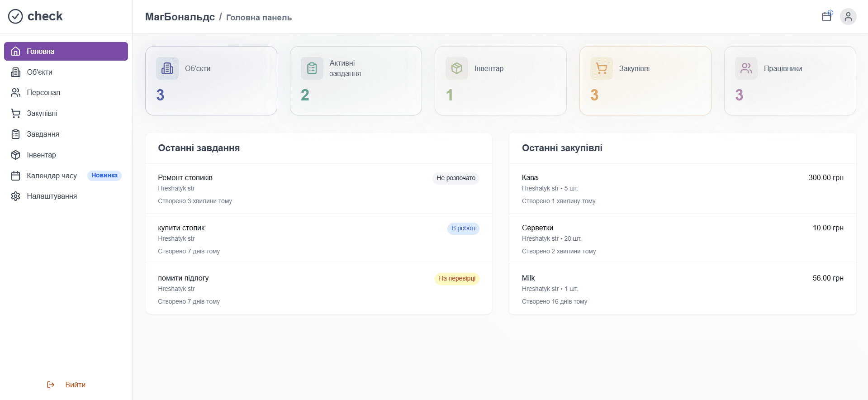Click the 10.00 грн price
868x400 pixels.
(828, 228)
